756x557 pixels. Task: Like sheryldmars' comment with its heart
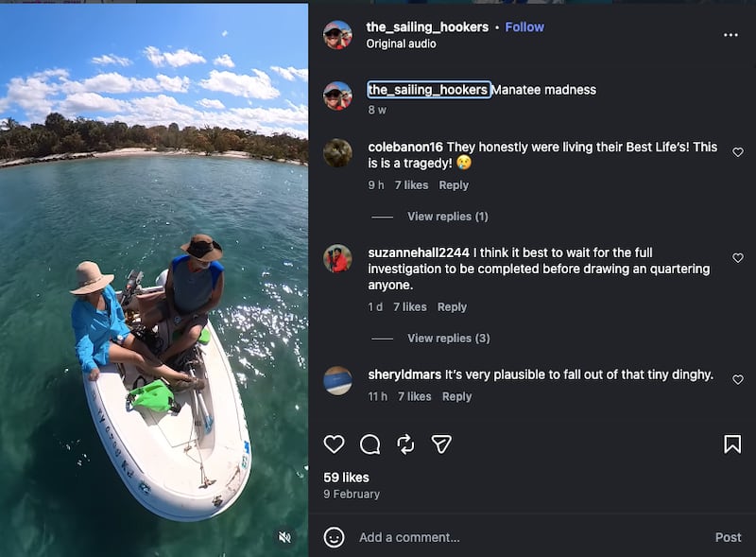click(x=738, y=379)
